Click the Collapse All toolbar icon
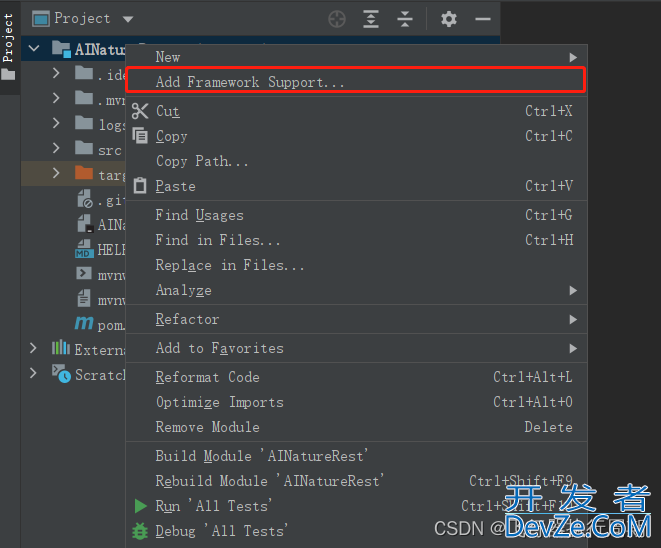Viewport: 661px width, 548px height. (x=405, y=19)
